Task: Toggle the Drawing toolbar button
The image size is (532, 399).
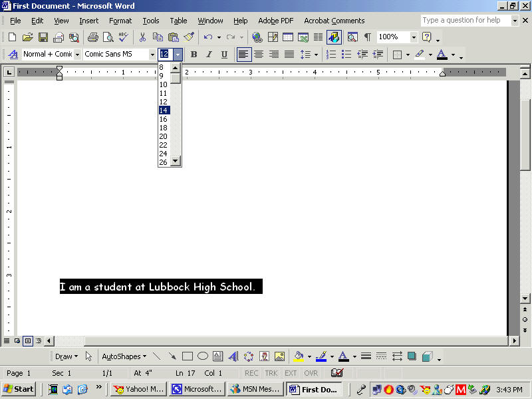Action: point(334,37)
